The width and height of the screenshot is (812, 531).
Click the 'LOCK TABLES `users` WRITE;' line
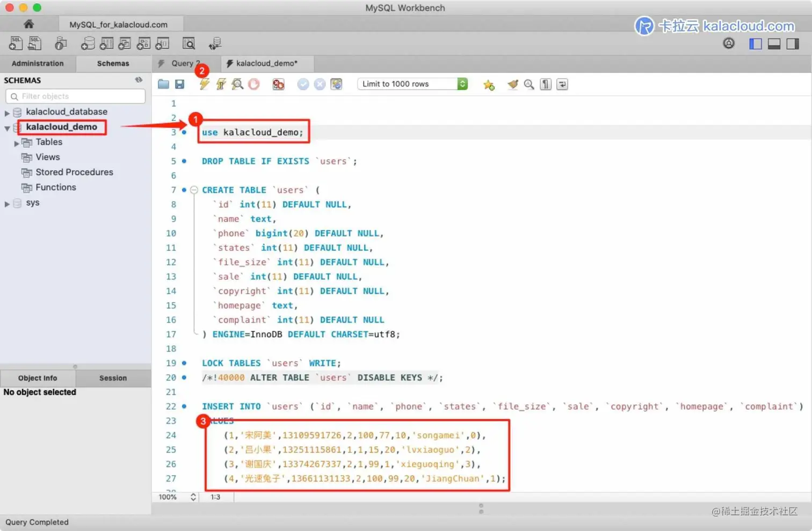[x=271, y=363]
